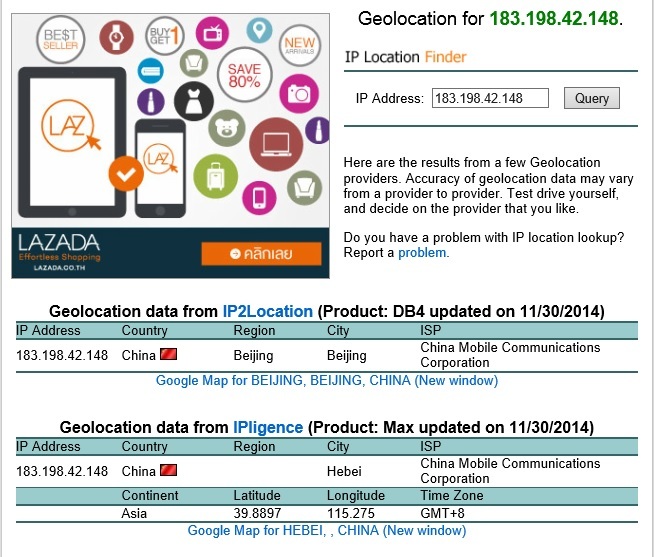The height and width of the screenshot is (557, 654).
Task: Open the 'problem' report link
Action: pyautogui.click(x=422, y=252)
